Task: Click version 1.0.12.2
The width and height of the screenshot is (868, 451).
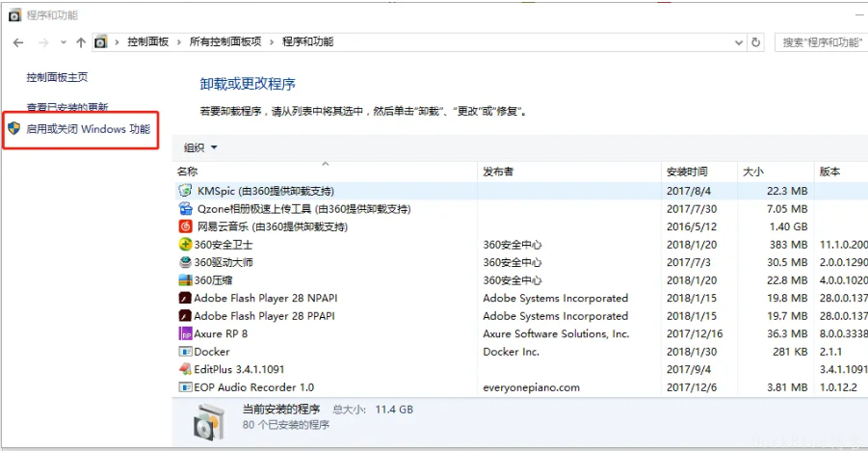Action: pos(838,387)
